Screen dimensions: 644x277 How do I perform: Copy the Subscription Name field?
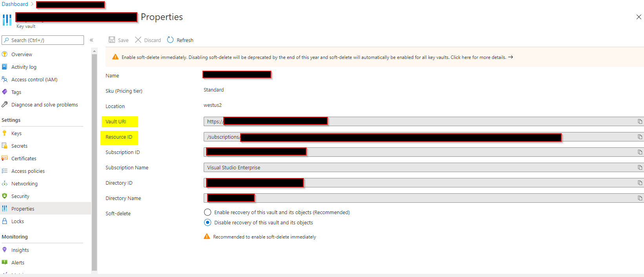pyautogui.click(x=640, y=168)
